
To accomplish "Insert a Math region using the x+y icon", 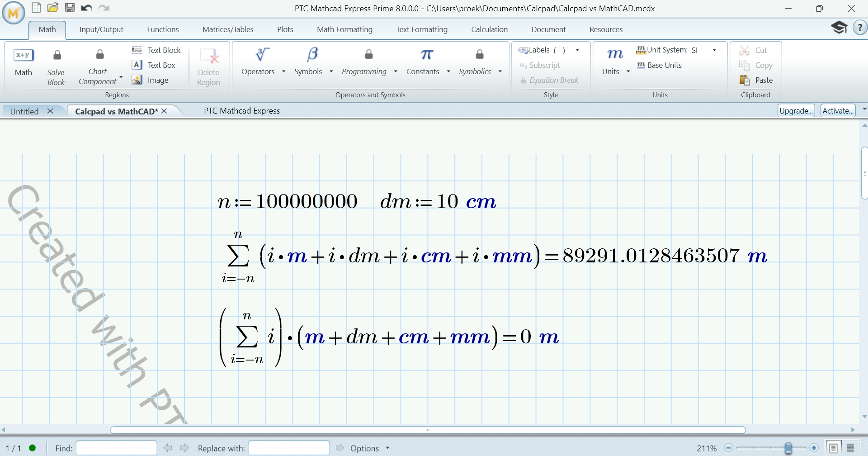I will (x=23, y=55).
